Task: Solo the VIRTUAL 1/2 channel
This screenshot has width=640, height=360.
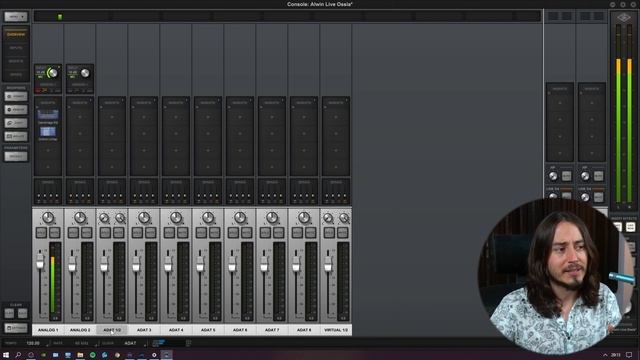Action: click(x=329, y=232)
